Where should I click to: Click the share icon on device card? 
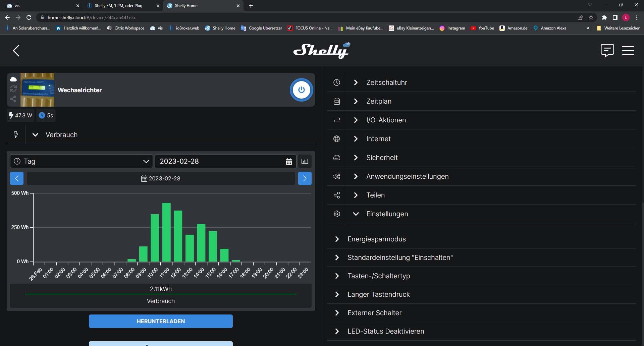(x=13, y=99)
